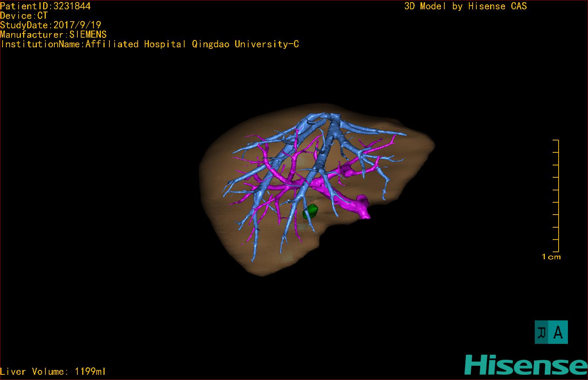Image resolution: width=588 pixels, height=380 pixels.
Task: Click the StudyDate:2017/9/19 entry
Action: coord(51,25)
